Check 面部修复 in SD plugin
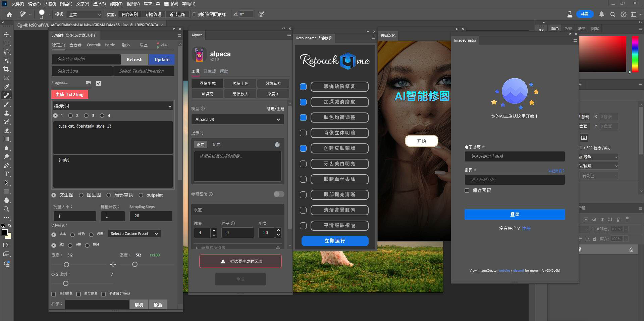The width and height of the screenshot is (644, 321). pyautogui.click(x=54, y=294)
